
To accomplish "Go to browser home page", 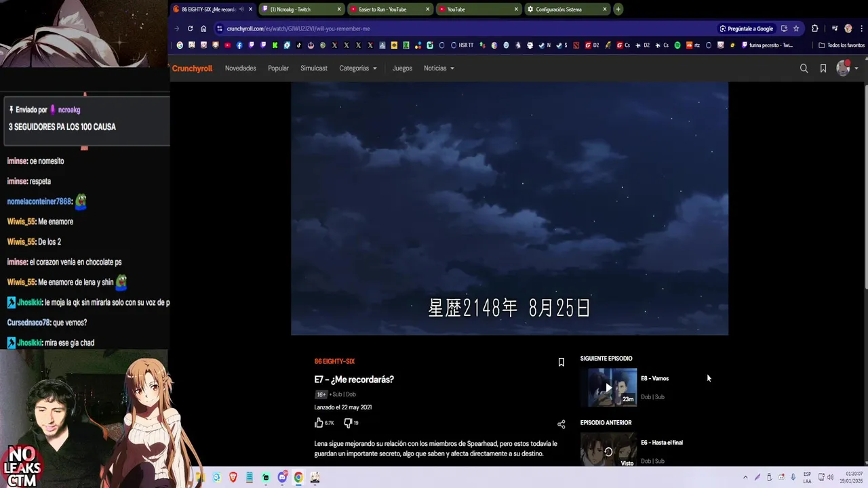I will pos(203,28).
